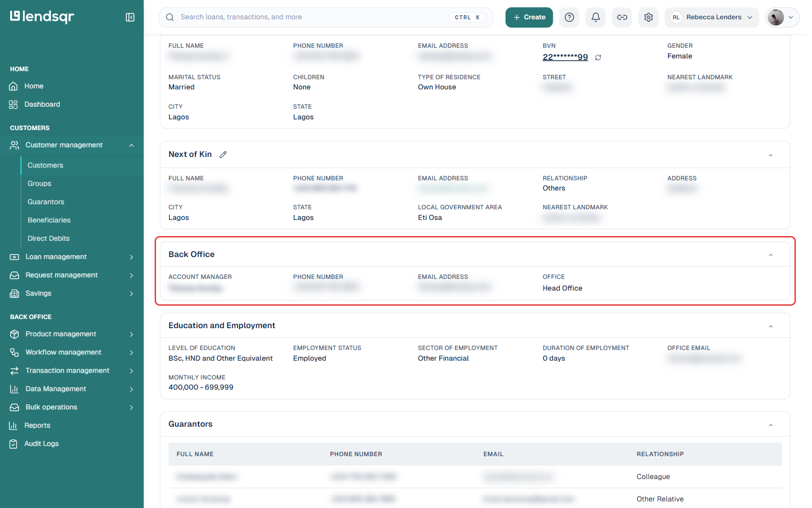Click the RELATIONSHIP guarantors column header
Screen dimensions: 812x508
pyautogui.click(x=660, y=454)
